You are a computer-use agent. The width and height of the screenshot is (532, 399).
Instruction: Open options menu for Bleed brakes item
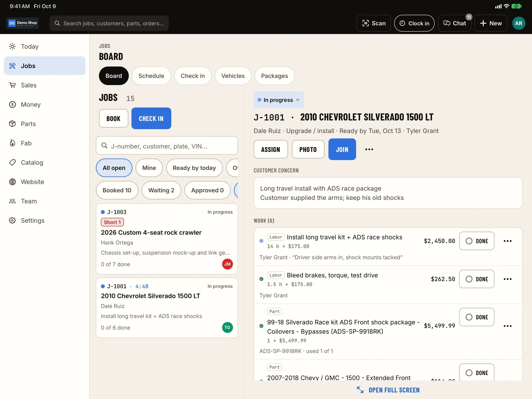pos(507,279)
